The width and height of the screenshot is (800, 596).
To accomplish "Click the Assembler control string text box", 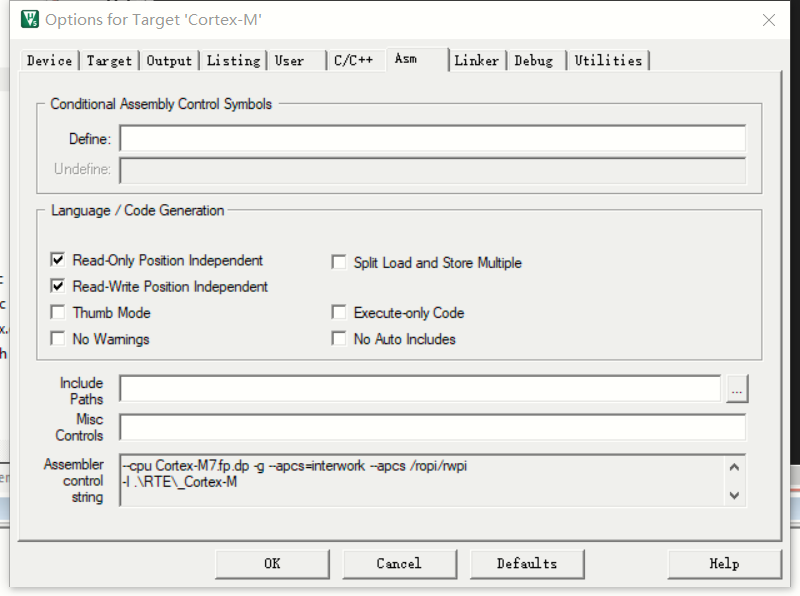I will 422,480.
